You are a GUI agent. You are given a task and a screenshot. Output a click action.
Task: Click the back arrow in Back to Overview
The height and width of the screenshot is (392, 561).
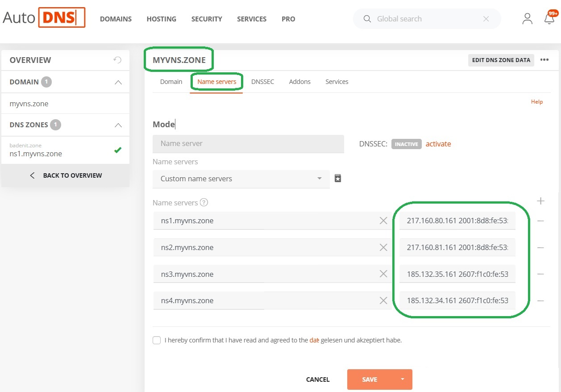click(32, 175)
